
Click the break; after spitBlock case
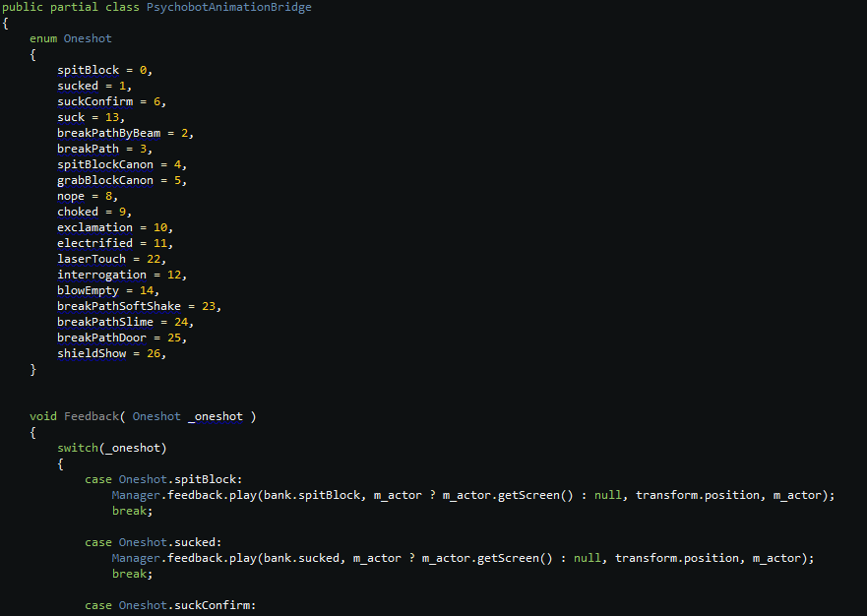pyautogui.click(x=132, y=511)
